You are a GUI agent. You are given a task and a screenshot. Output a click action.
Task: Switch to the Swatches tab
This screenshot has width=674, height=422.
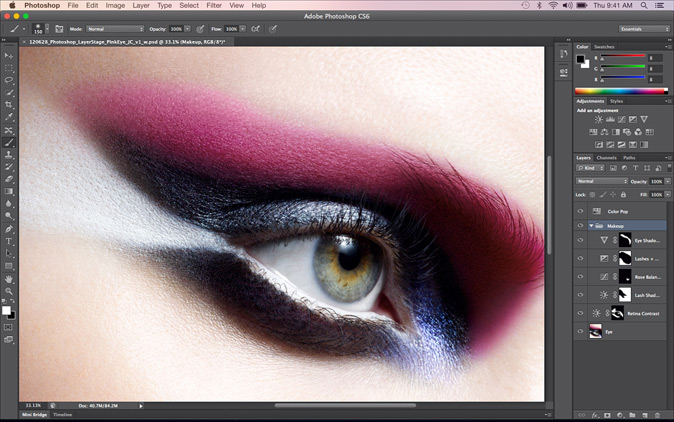pyautogui.click(x=605, y=46)
